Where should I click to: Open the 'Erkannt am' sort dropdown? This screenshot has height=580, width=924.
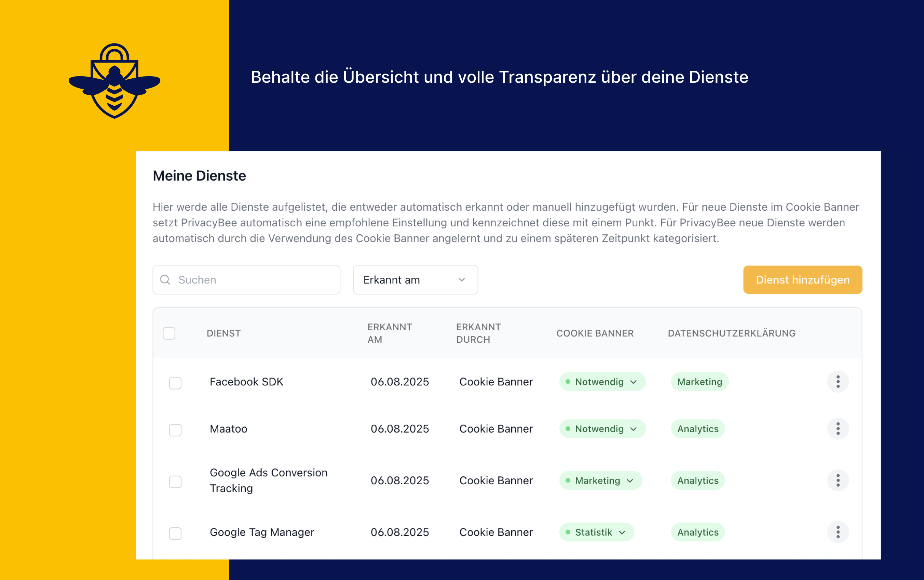tap(416, 280)
